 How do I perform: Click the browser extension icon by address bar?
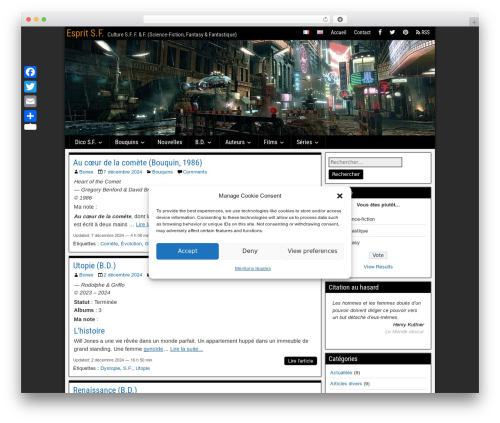point(340,19)
